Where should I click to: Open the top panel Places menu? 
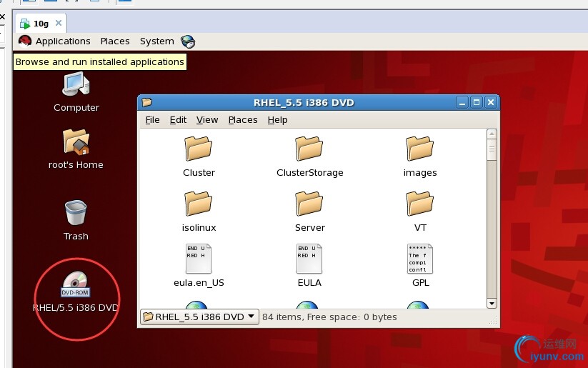tap(115, 41)
